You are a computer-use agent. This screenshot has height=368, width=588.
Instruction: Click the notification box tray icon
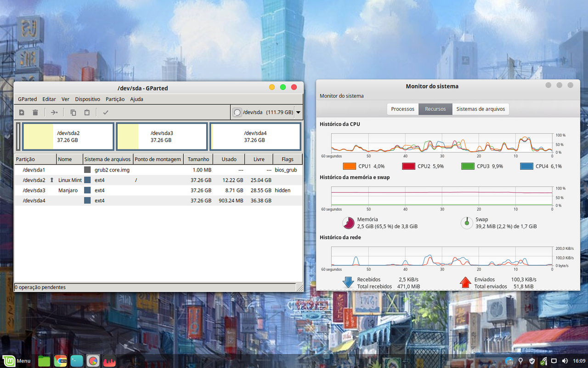click(x=554, y=361)
